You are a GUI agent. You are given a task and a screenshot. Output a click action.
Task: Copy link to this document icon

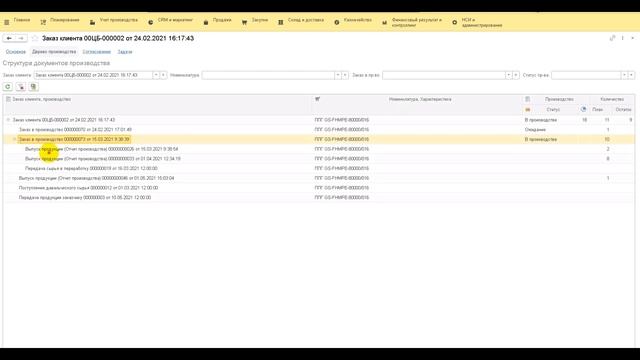[x=612, y=38]
